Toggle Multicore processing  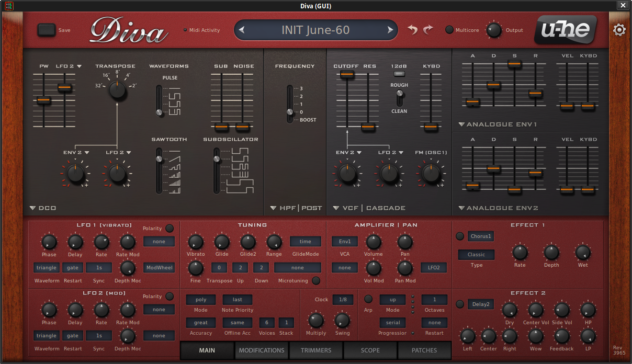click(x=449, y=30)
